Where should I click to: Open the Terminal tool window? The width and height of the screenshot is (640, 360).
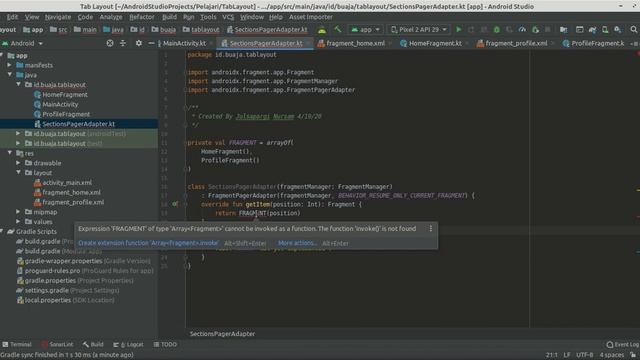tap(17, 344)
